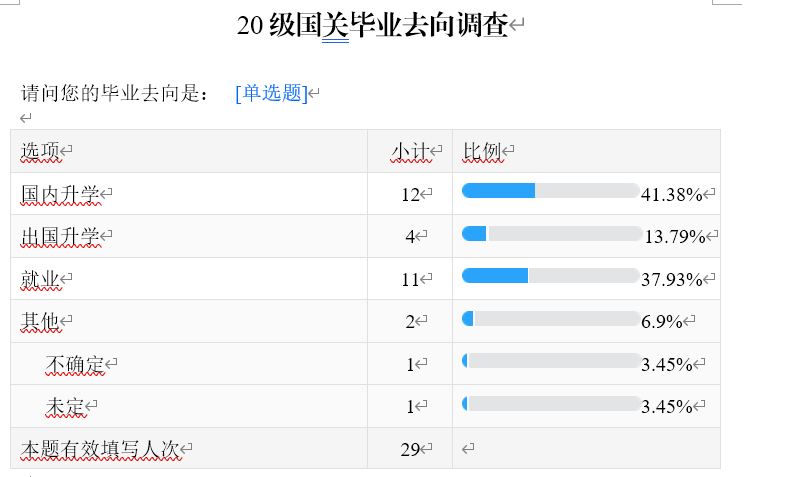Click the blue [单选题] label

(x=271, y=93)
